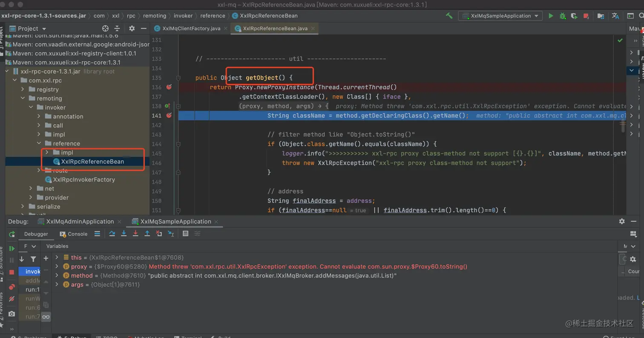Open Evaluate Expression calculator
The height and width of the screenshot is (338, 644).
click(185, 234)
